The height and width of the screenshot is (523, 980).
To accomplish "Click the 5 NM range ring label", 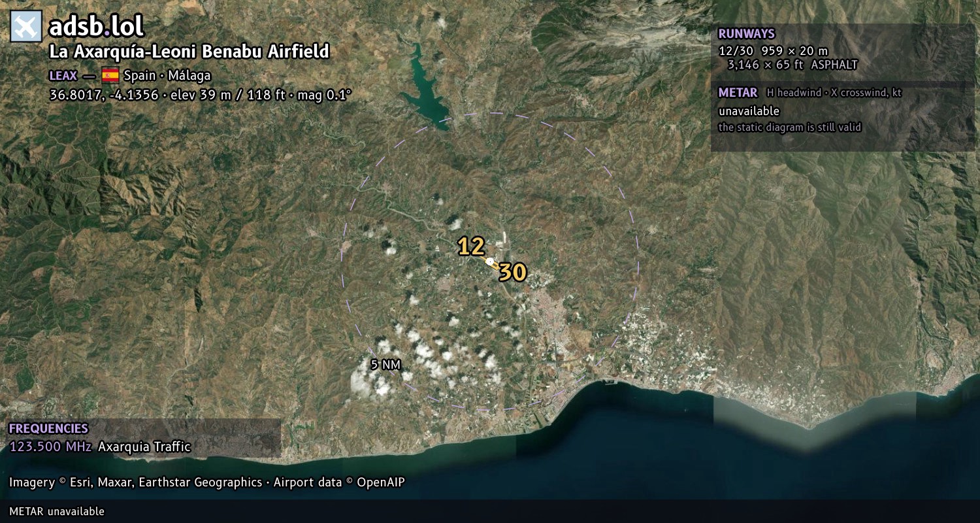I will coord(385,365).
